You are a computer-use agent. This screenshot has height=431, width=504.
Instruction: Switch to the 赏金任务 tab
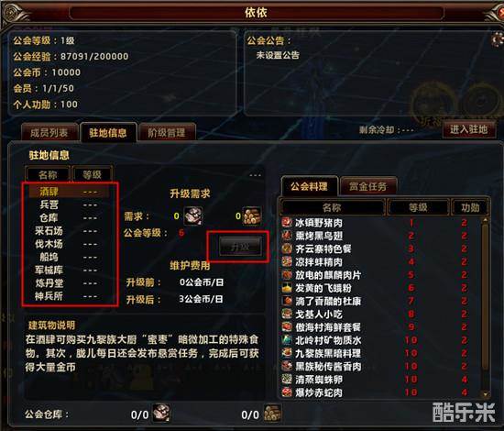click(x=368, y=186)
